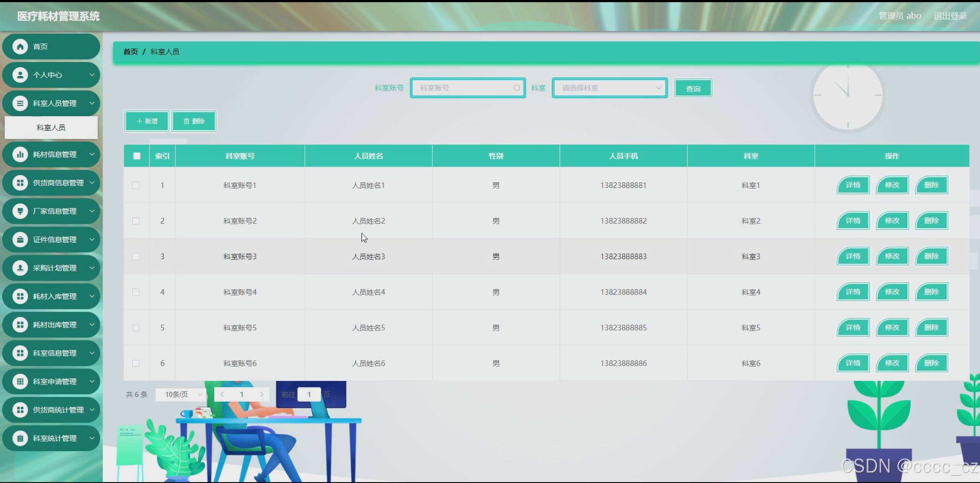Select the 科室人员 submenu item

pyautogui.click(x=51, y=128)
